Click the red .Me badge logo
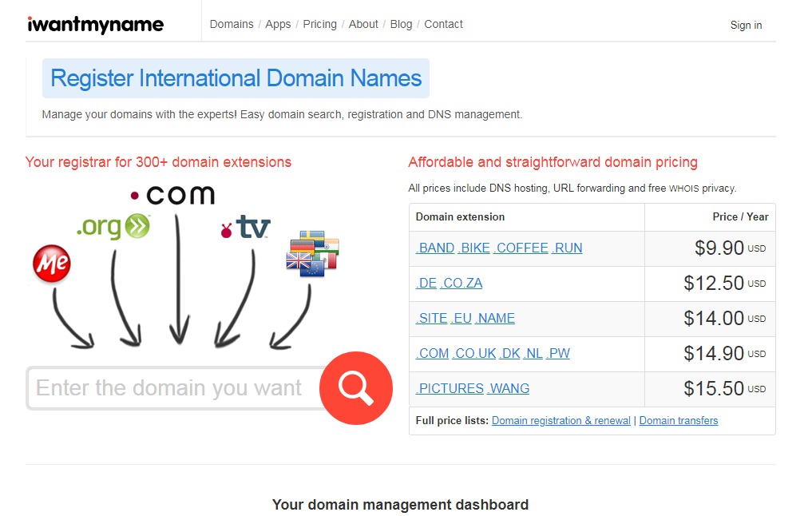 pos(52,264)
